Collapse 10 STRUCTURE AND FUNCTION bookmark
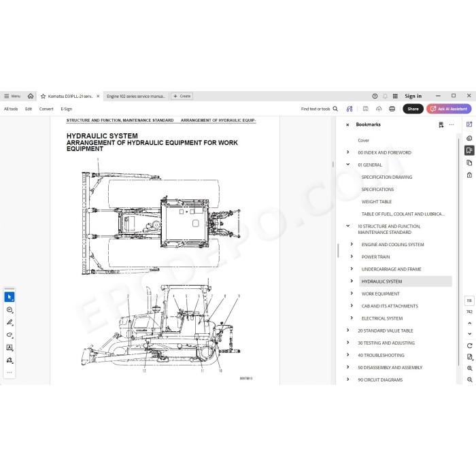The height and width of the screenshot is (476, 476). click(x=348, y=226)
